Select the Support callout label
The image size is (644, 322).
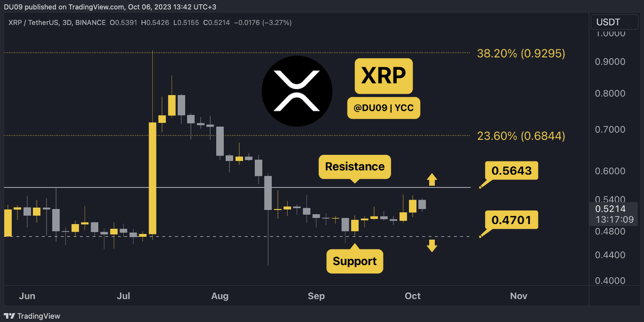coord(354,261)
